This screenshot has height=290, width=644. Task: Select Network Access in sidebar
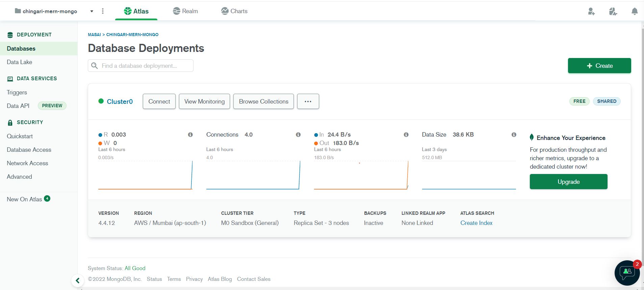pyautogui.click(x=27, y=163)
